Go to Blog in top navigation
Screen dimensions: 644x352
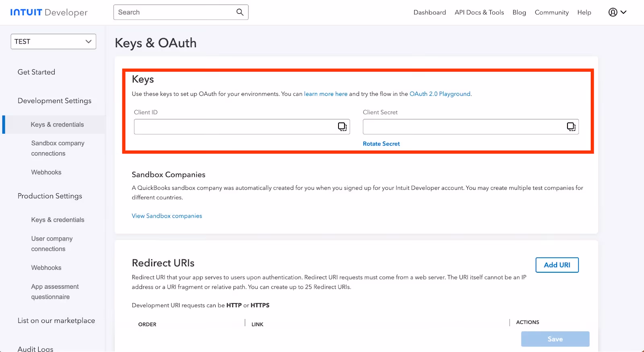click(x=519, y=12)
